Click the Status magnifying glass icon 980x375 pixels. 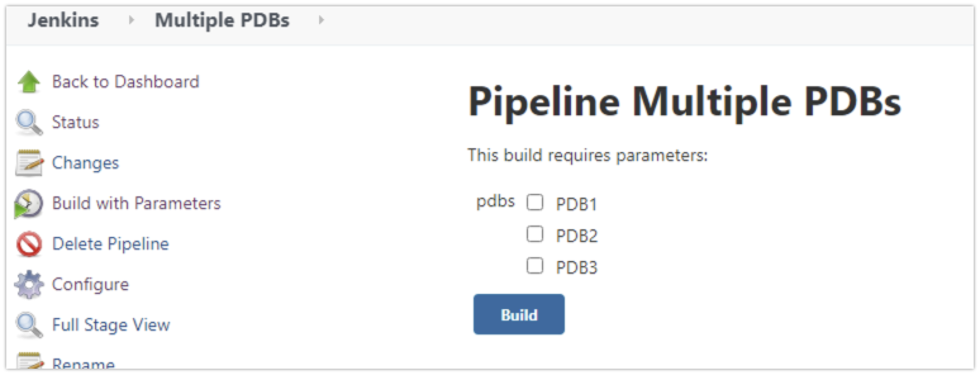pos(29,122)
